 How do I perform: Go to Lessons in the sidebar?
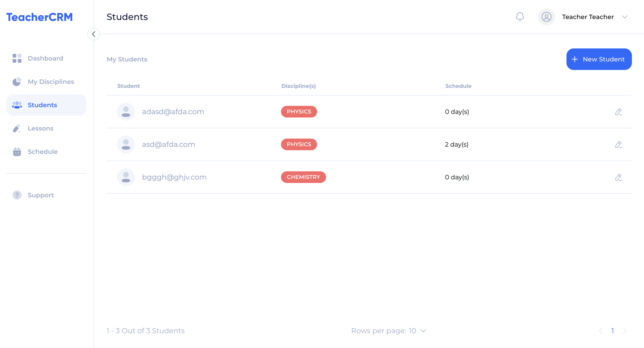[41, 128]
